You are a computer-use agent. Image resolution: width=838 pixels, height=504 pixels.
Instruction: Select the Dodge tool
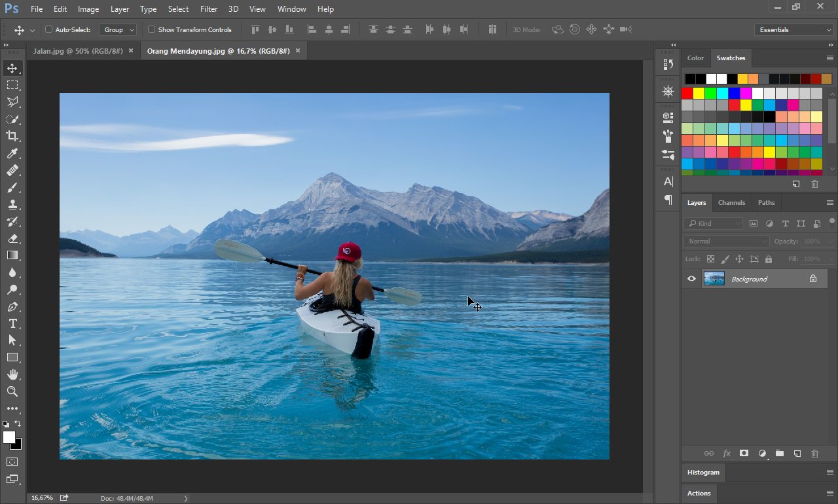[x=12, y=289]
